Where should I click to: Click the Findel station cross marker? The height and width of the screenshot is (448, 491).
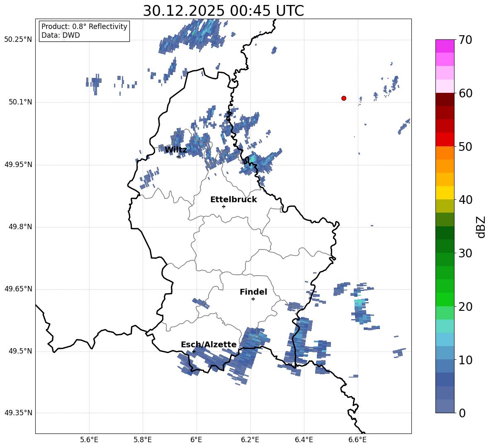(x=253, y=299)
